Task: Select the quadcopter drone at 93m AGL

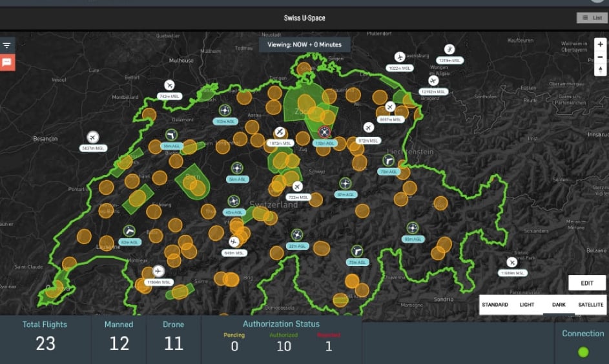Action: pyautogui.click(x=413, y=228)
